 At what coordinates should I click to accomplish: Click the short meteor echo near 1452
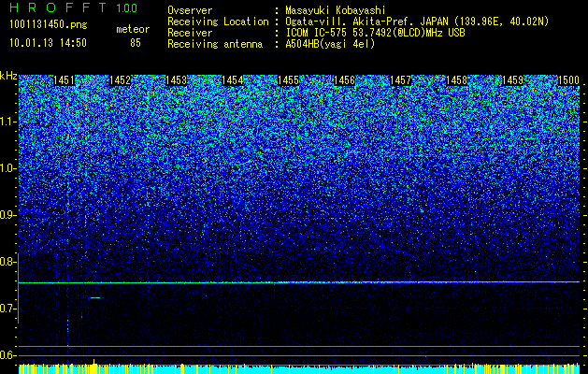tap(95, 298)
